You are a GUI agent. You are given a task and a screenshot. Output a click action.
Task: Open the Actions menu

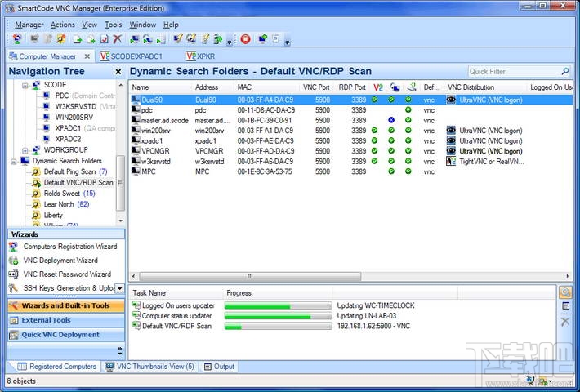(63, 24)
